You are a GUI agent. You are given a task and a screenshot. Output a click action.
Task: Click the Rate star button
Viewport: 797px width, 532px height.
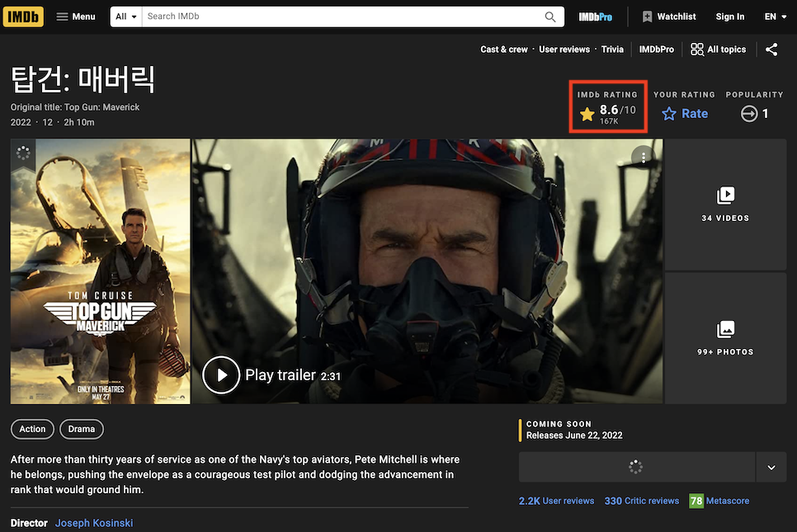pyautogui.click(x=685, y=113)
